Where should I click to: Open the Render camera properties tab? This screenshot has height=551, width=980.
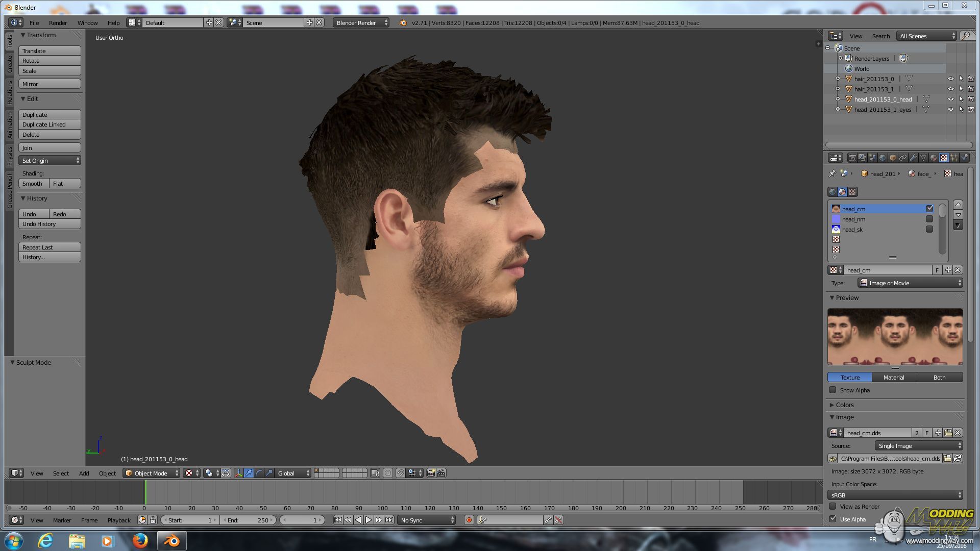[x=852, y=158]
